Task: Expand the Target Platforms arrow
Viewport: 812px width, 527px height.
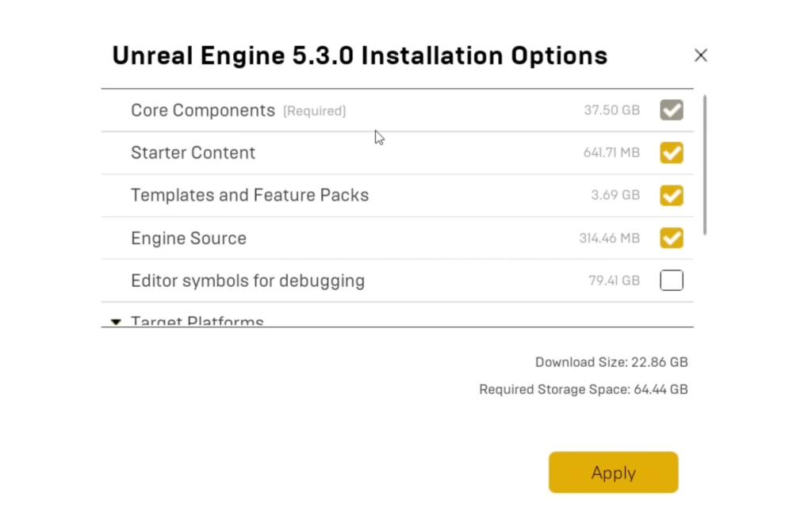Action: pyautogui.click(x=116, y=322)
